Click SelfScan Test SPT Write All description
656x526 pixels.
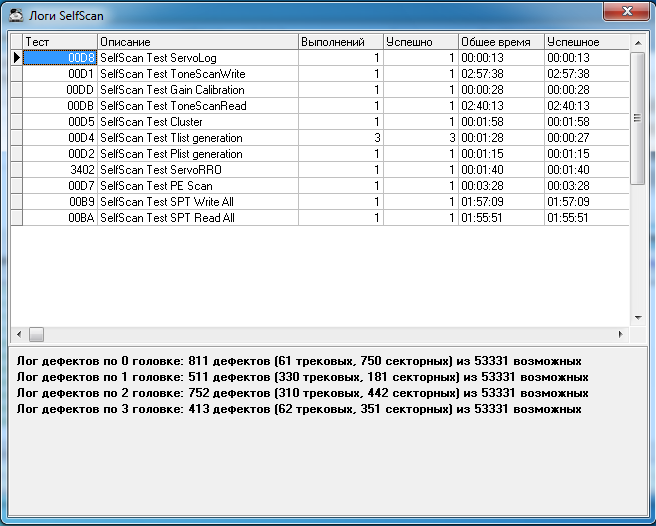(x=198, y=202)
